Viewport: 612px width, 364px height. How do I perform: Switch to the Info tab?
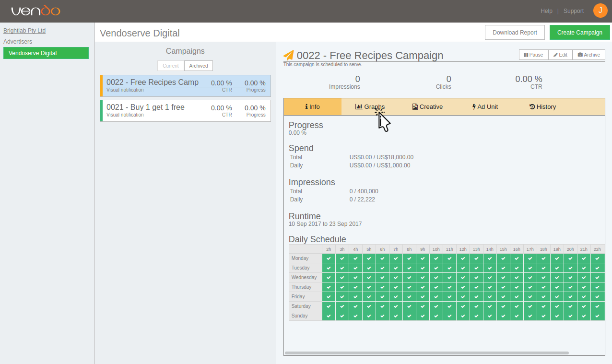(313, 107)
